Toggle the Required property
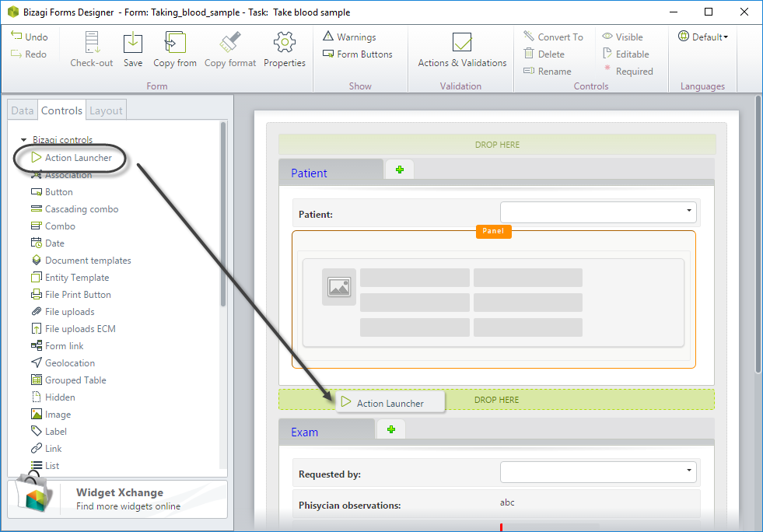 (x=628, y=71)
